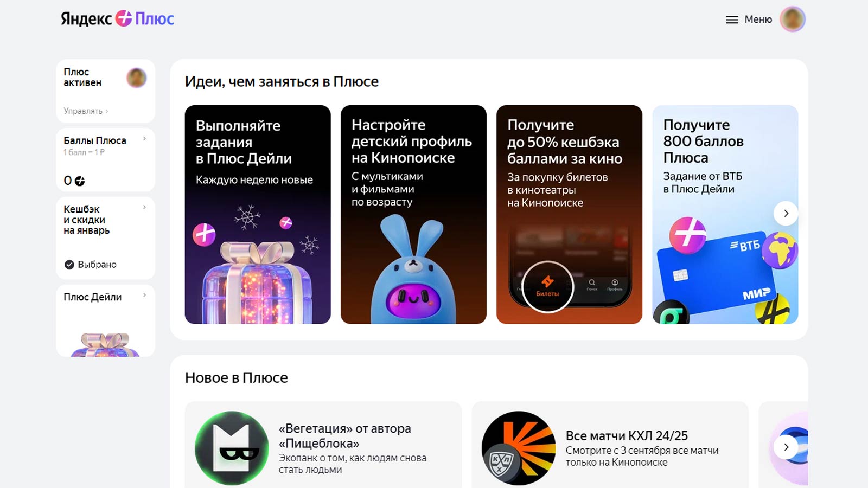This screenshot has width=868, height=488.
Task: Show next ideas with the carousel arrow
Action: pos(786,214)
